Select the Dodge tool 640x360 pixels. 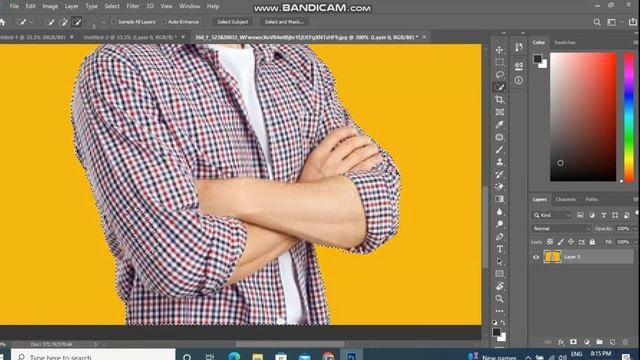coord(499,224)
